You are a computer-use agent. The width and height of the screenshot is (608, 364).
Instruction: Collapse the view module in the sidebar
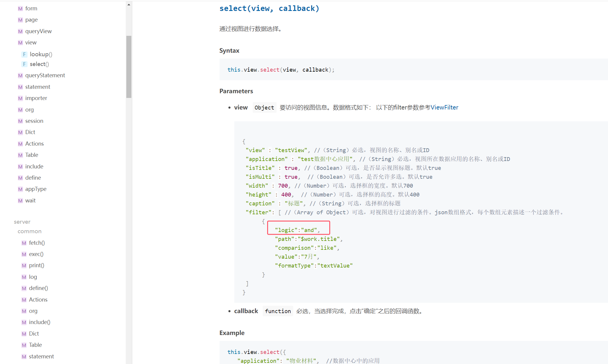(x=31, y=43)
